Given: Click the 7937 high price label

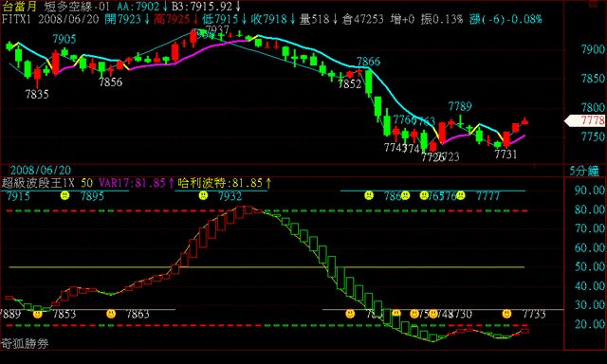Looking at the screenshot, I should click(x=217, y=29).
